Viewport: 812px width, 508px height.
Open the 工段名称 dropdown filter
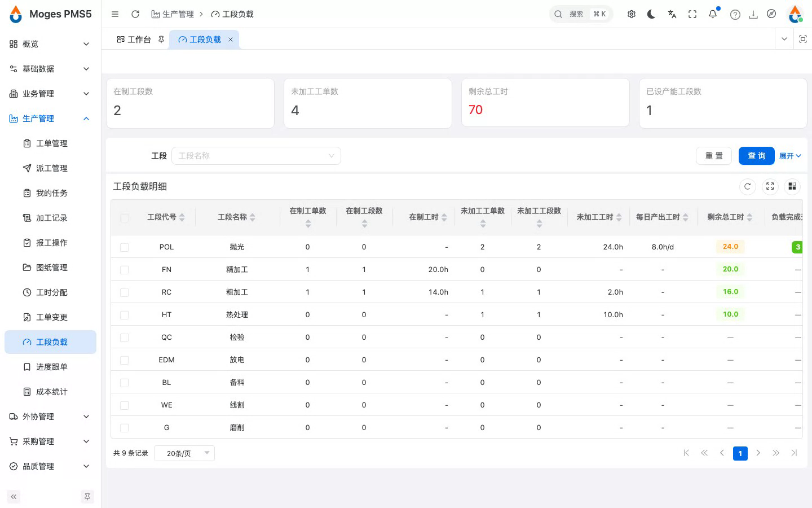click(x=256, y=156)
